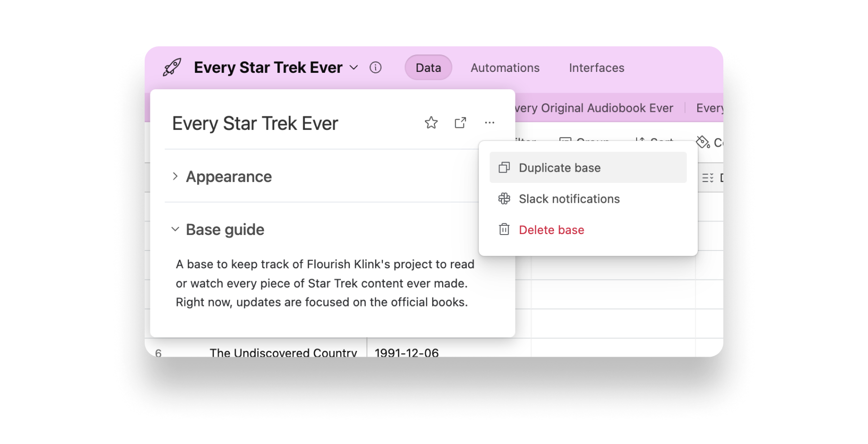Expand the Appearance section
Image resolution: width=868 pixels, height=444 pixels.
click(175, 177)
